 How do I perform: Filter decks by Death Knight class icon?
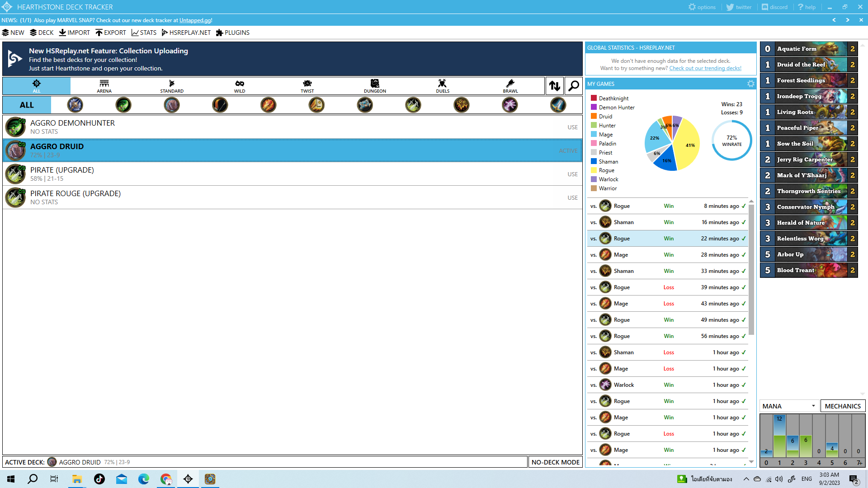75,105
